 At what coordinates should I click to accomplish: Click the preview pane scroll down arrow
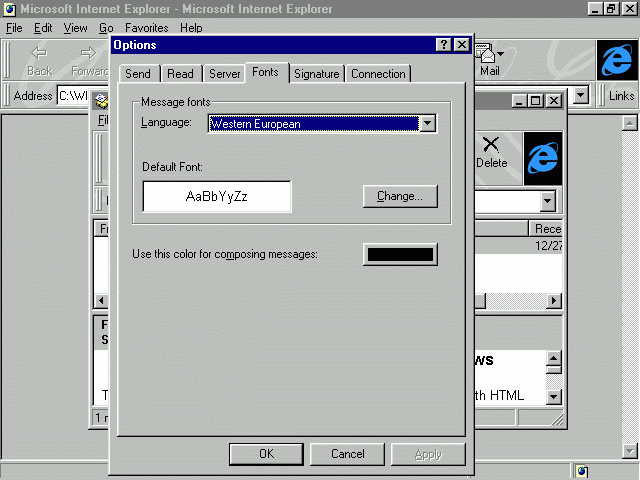pyautogui.click(x=553, y=396)
